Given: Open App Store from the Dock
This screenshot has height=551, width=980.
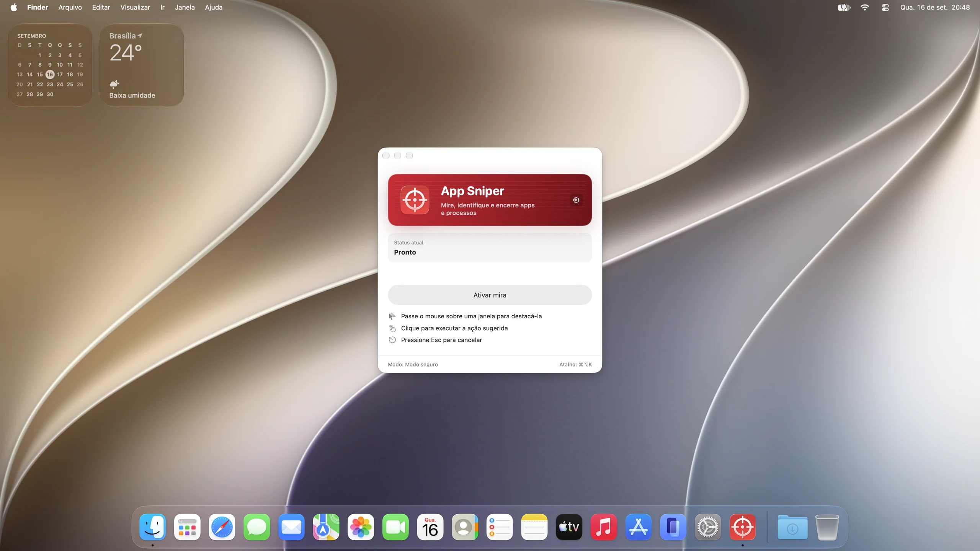Looking at the screenshot, I should 639,527.
